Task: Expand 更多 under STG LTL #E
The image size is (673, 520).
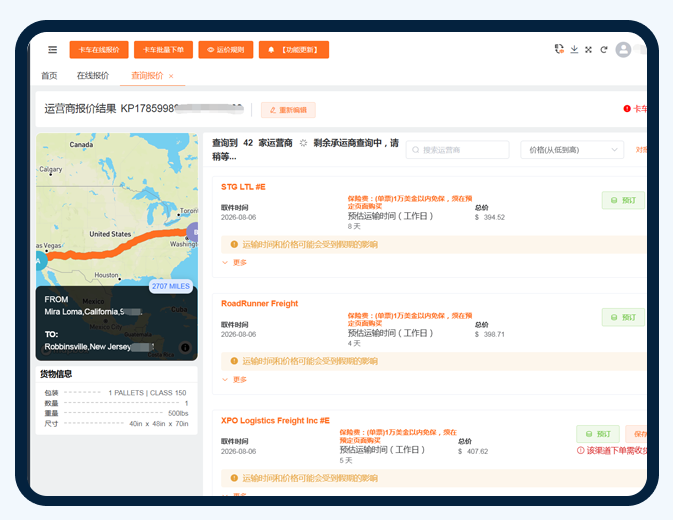Action: click(x=234, y=263)
